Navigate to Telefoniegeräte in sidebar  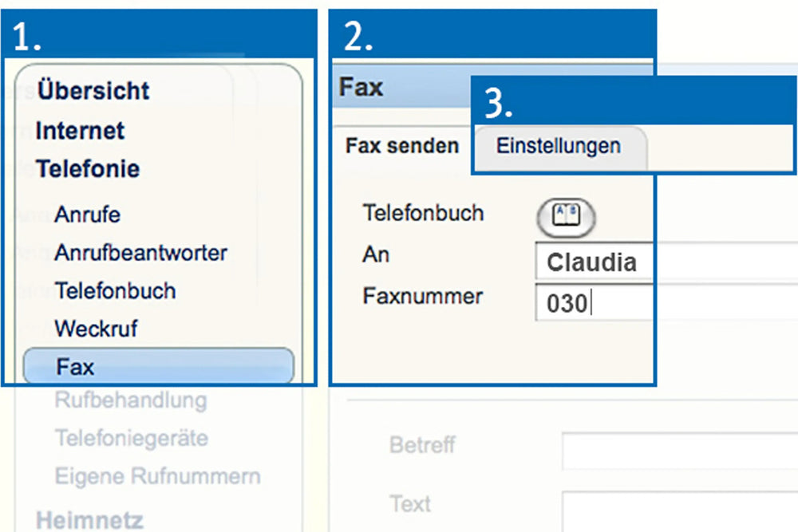pos(131,438)
